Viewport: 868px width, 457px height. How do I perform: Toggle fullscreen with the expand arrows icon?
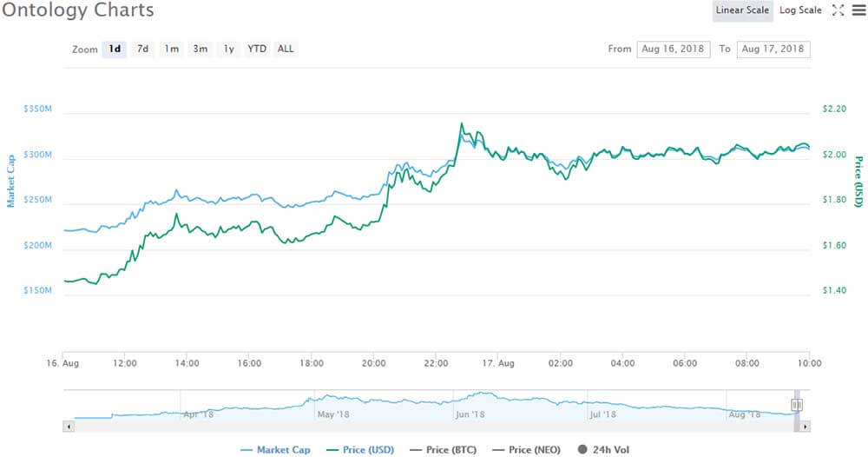[x=838, y=10]
